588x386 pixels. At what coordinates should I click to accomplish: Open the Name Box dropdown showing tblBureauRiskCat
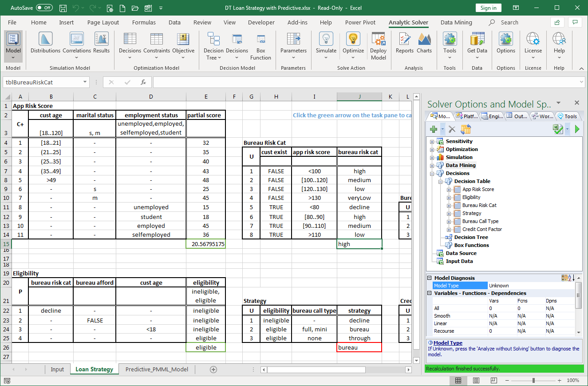84,82
